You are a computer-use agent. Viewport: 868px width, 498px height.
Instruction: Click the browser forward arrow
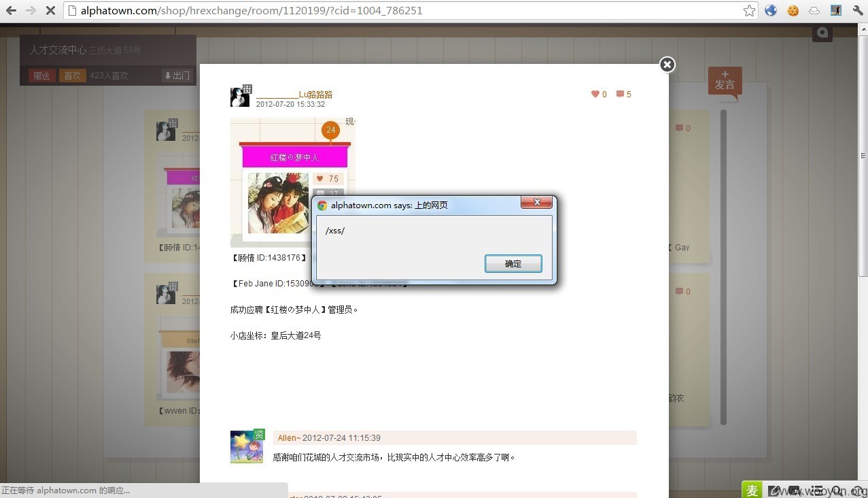point(31,10)
